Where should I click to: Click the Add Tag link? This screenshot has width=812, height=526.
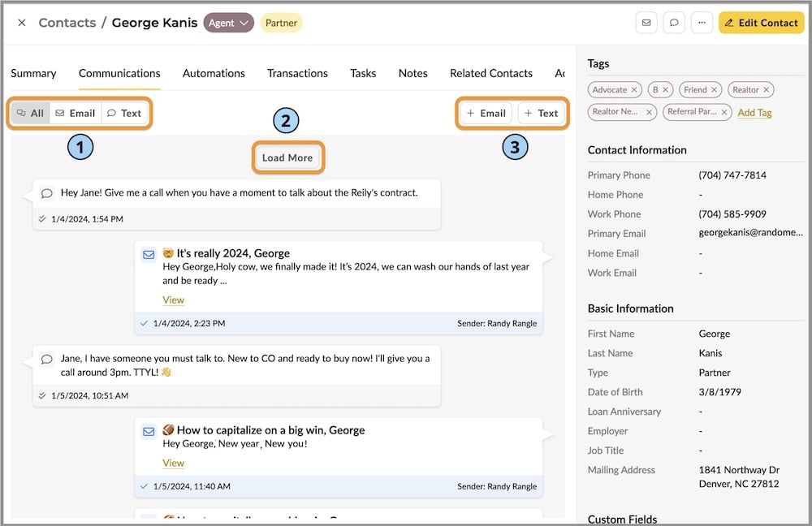tap(754, 113)
